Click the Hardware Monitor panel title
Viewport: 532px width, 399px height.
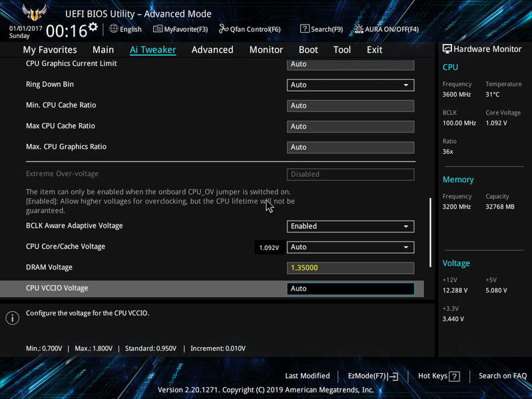pyautogui.click(x=487, y=49)
